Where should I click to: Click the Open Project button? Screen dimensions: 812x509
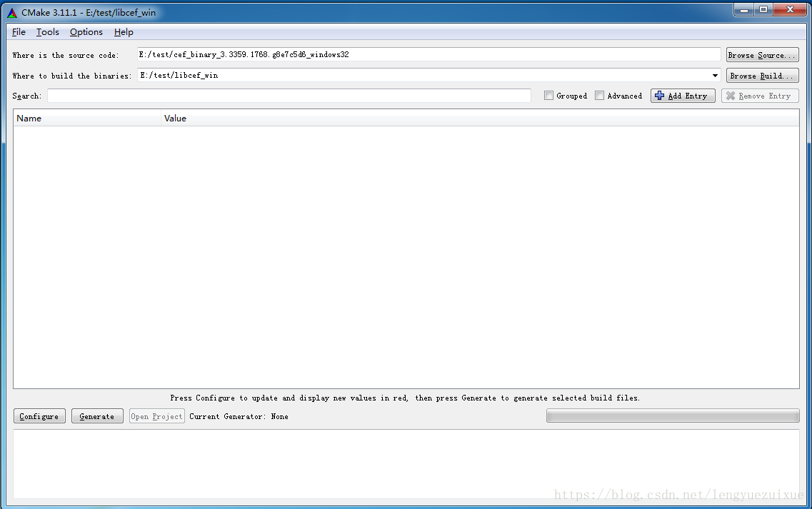157,416
